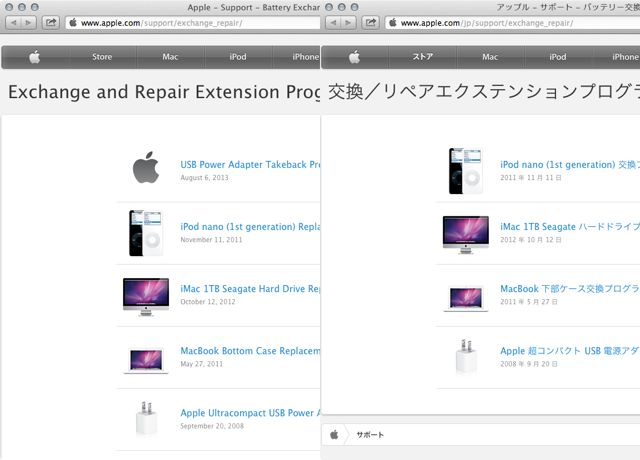Click date text 2008 年 9 月 20 日
Viewport: 640px width, 460px height.
(529, 364)
